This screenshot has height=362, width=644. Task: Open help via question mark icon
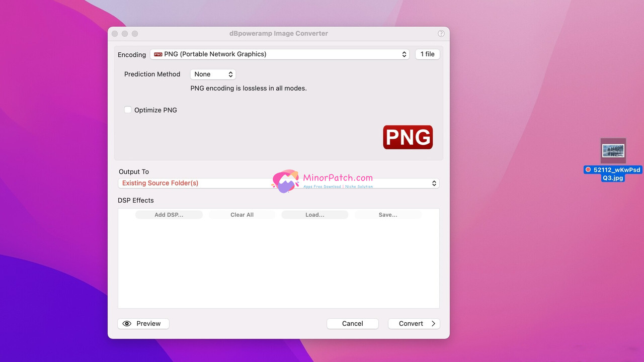point(441,34)
